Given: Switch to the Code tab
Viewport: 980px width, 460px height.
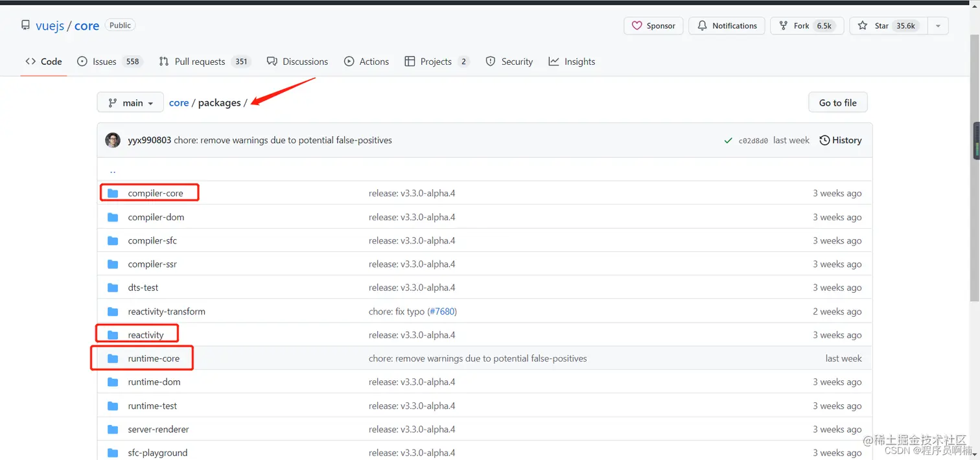Looking at the screenshot, I should tap(43, 62).
